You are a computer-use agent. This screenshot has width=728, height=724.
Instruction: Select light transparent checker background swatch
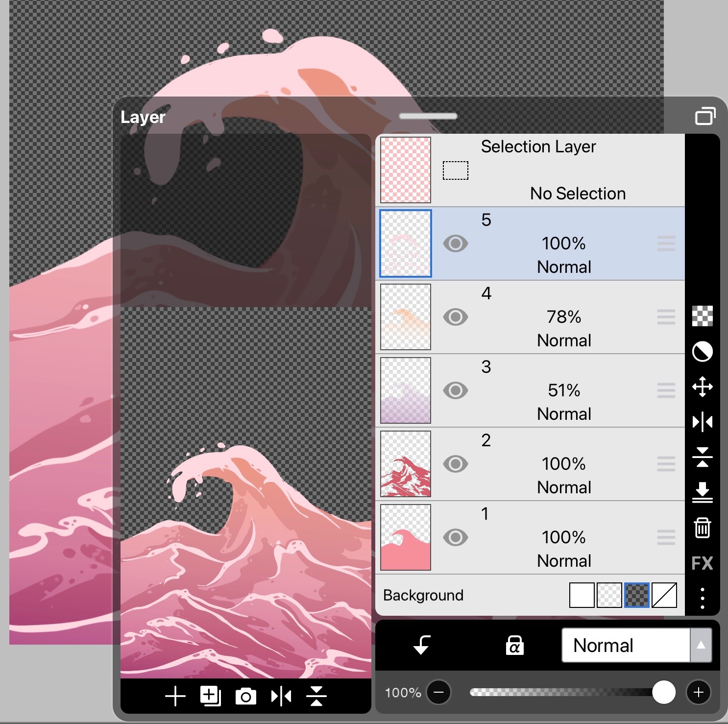609,595
